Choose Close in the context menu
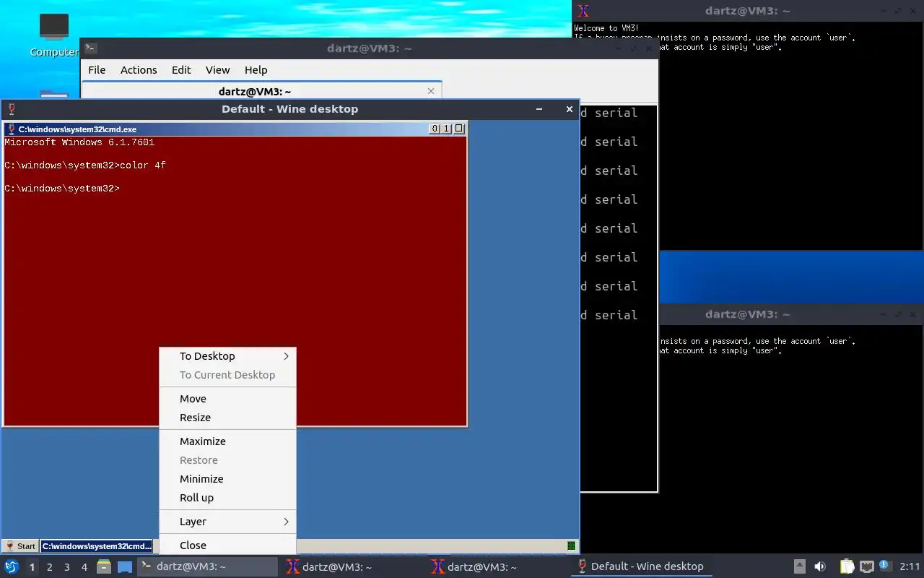924x578 pixels. [227, 545]
